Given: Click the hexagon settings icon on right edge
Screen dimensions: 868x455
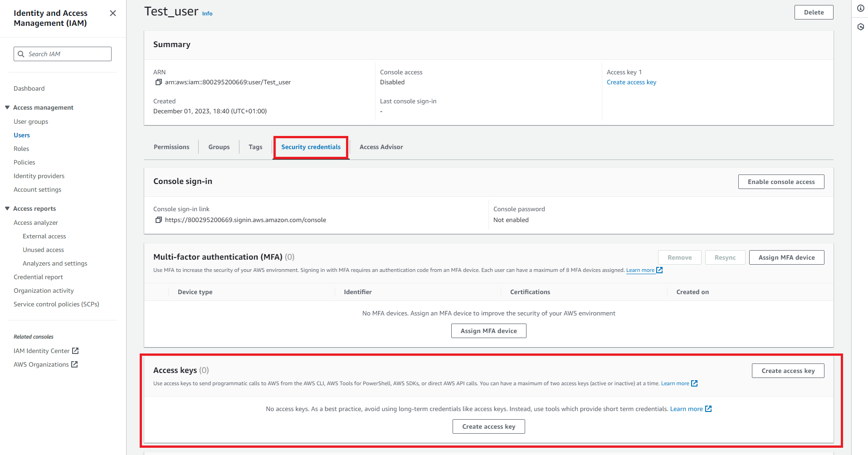Looking at the screenshot, I should pos(860,27).
